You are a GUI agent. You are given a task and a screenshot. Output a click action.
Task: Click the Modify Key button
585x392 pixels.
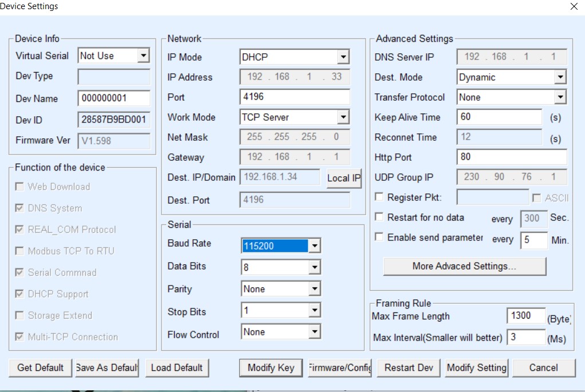click(x=270, y=368)
